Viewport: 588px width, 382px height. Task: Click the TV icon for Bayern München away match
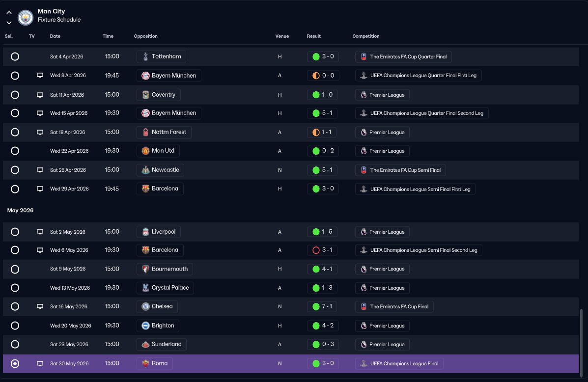[40, 75]
